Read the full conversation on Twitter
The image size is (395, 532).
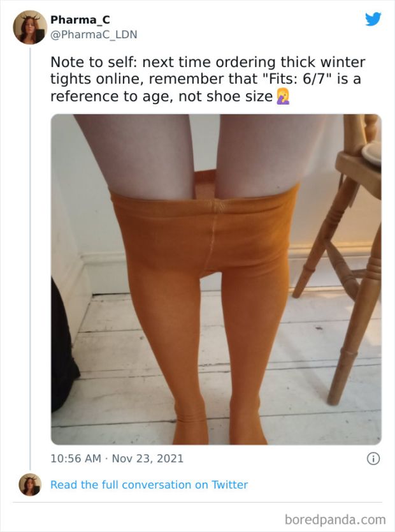coord(149,485)
